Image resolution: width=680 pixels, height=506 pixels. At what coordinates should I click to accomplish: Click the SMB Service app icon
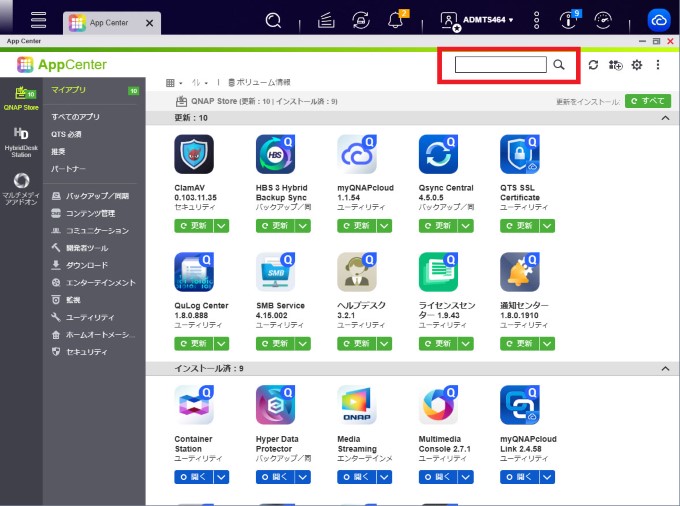coord(275,272)
